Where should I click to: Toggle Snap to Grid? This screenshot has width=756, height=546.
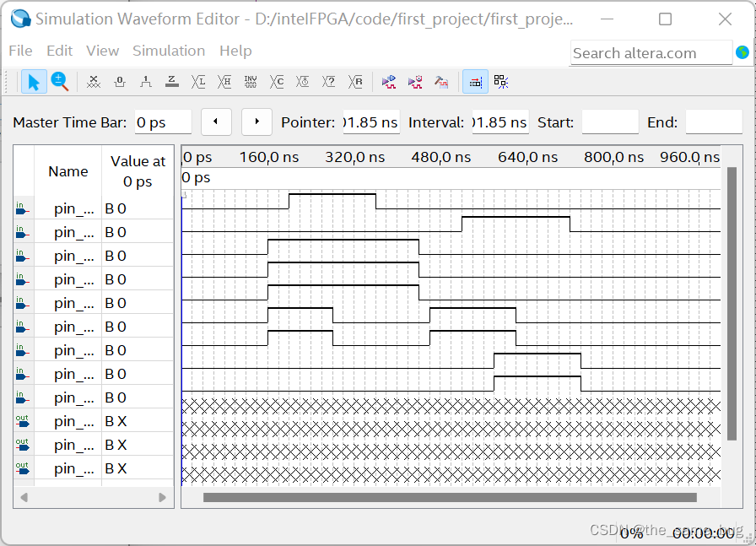pyautogui.click(x=475, y=82)
